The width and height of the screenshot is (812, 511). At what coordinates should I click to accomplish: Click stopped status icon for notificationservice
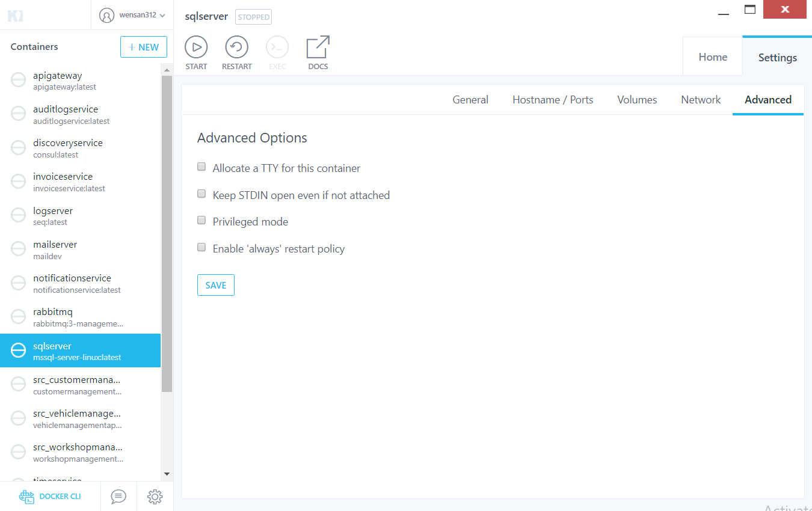click(19, 282)
